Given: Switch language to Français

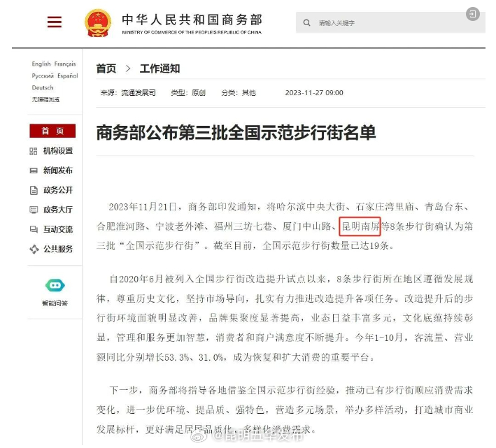Looking at the screenshot, I should point(65,64).
